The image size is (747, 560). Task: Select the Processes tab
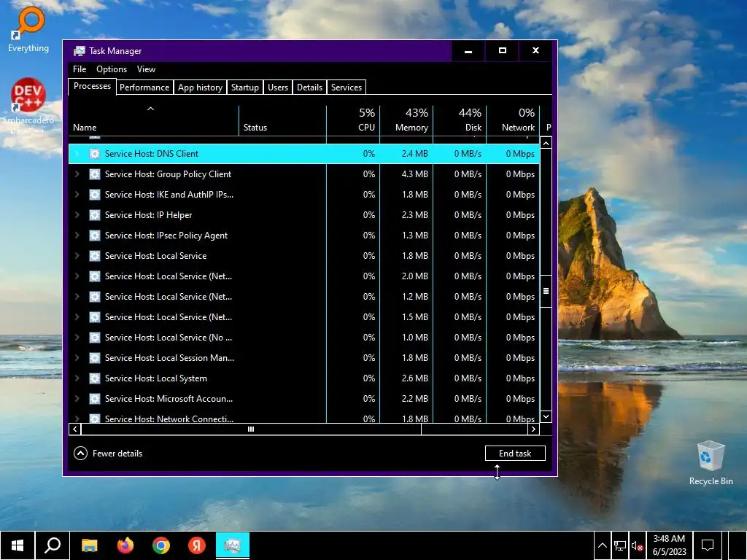click(x=92, y=86)
